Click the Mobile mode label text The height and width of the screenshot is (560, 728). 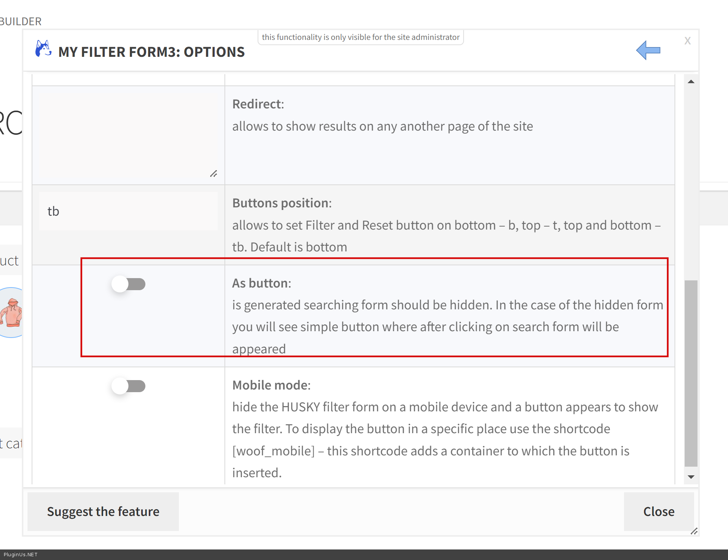click(x=271, y=385)
